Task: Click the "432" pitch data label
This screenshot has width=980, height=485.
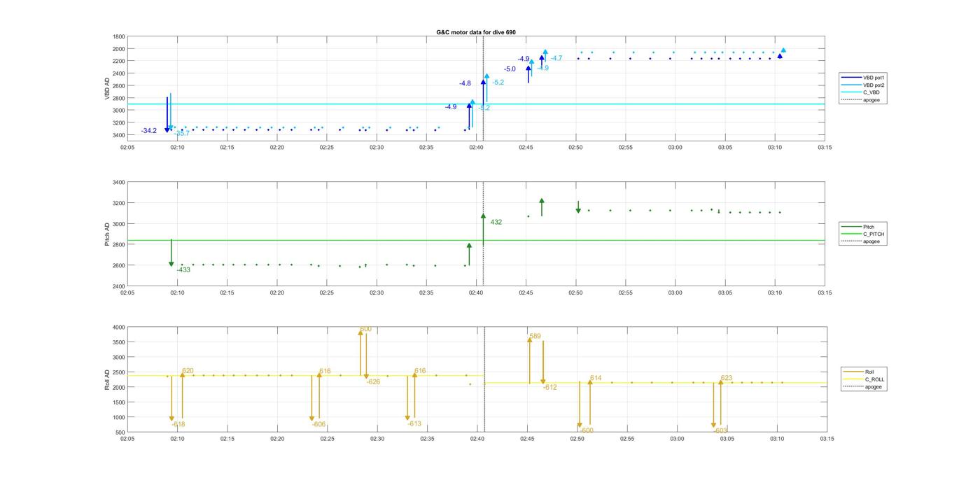Action: click(496, 222)
